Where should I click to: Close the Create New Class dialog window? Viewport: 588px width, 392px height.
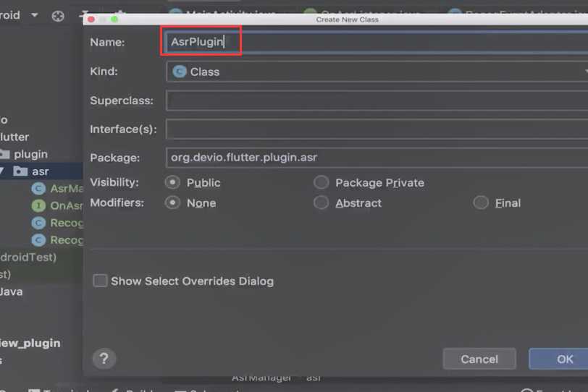coord(91,20)
